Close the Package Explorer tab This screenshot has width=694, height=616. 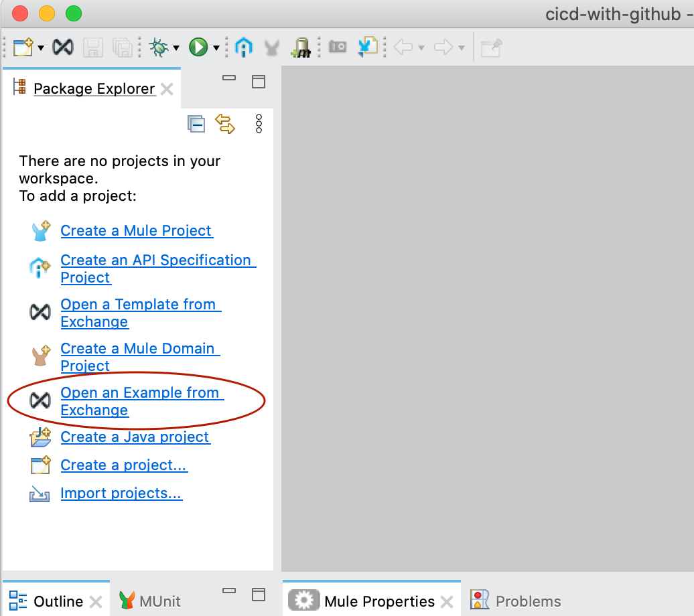click(167, 89)
